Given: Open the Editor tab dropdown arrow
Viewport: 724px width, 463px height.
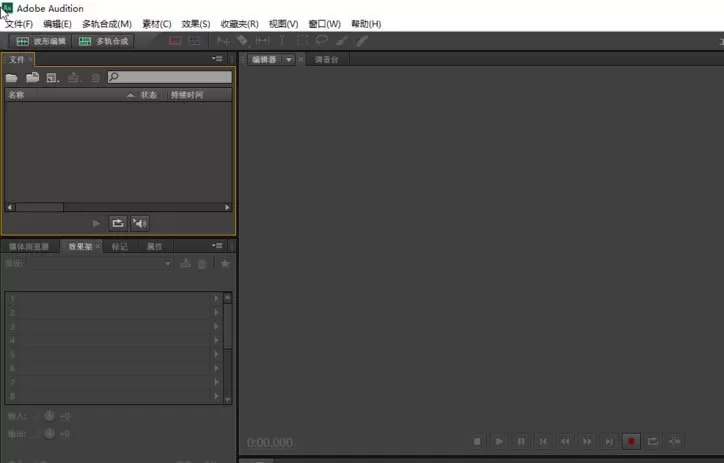Looking at the screenshot, I should 289,60.
